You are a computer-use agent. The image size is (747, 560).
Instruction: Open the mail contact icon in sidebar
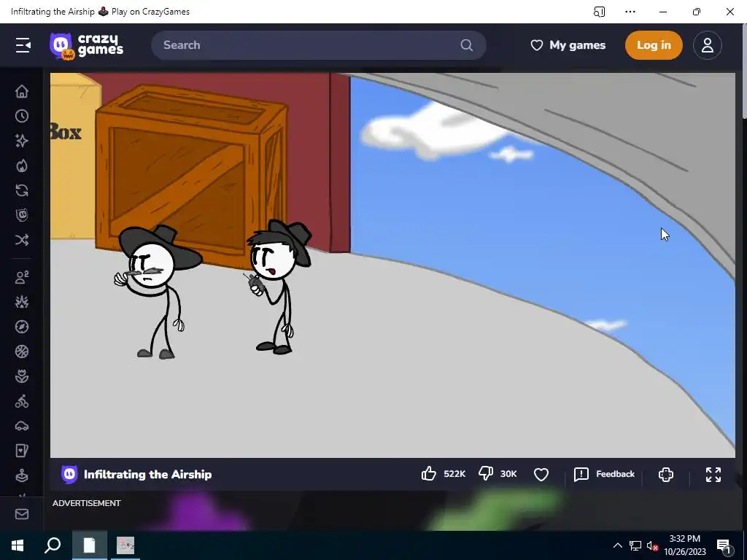click(22, 514)
